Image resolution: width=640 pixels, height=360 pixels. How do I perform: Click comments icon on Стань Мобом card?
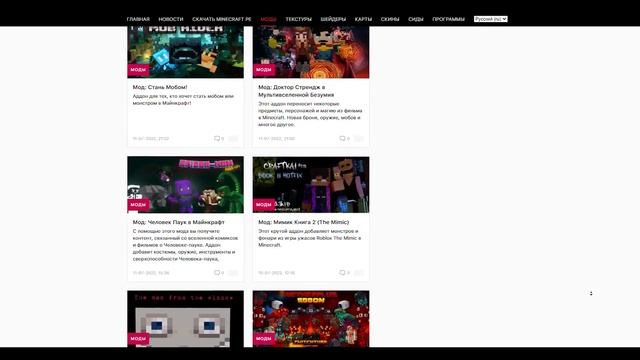(x=217, y=139)
